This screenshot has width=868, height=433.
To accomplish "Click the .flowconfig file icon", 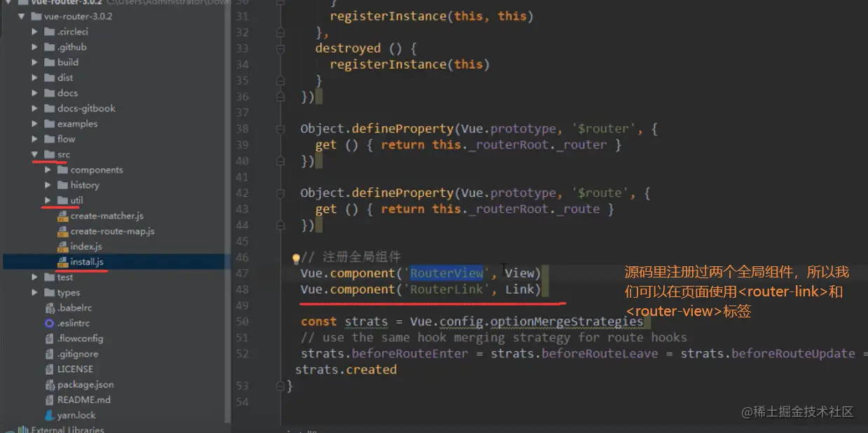I will 50,339.
